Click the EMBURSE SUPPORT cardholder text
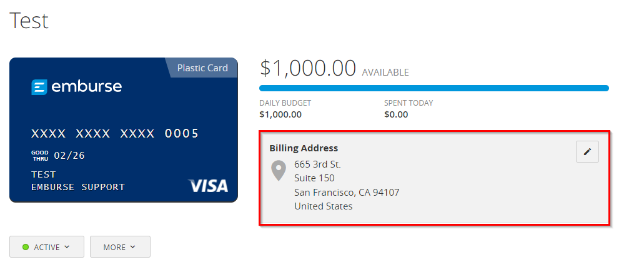This screenshot has height=267, width=644. pos(78,187)
